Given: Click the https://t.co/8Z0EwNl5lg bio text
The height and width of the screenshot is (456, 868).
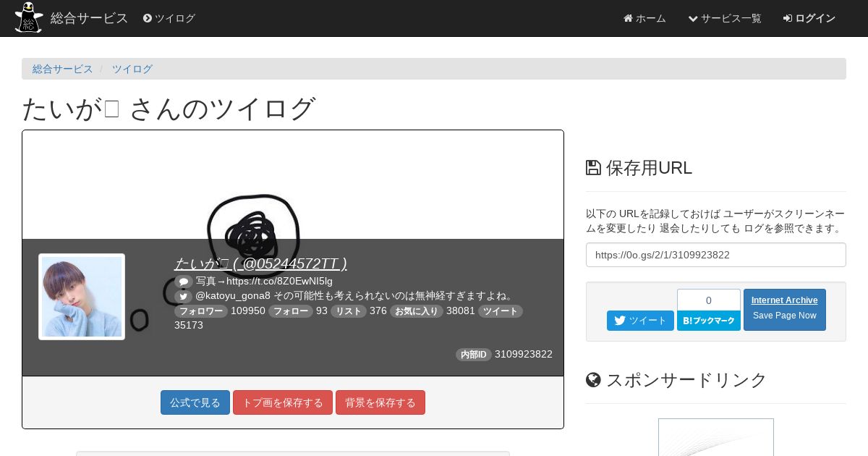Looking at the screenshot, I should tap(279, 281).
